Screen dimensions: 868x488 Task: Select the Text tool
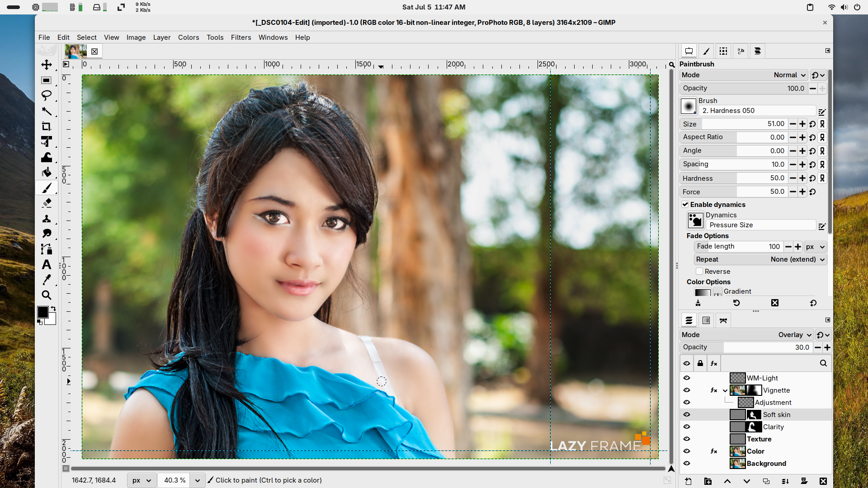click(47, 265)
